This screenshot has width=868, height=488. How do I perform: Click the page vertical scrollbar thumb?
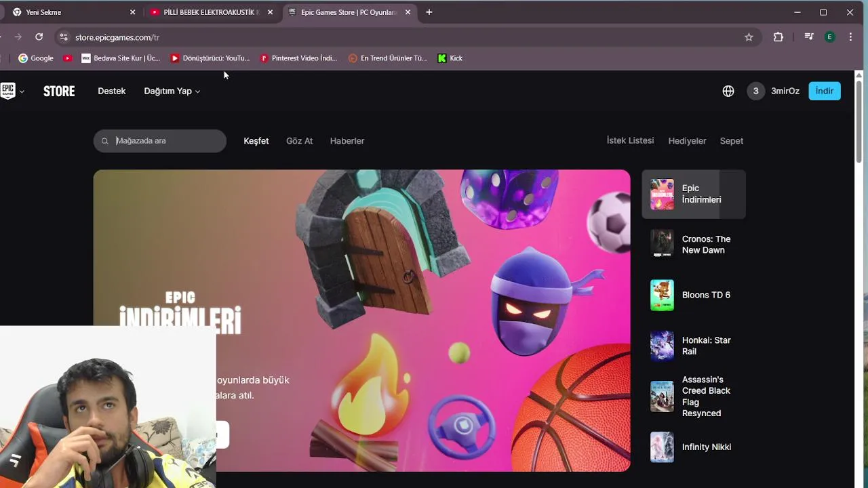pos(859,121)
